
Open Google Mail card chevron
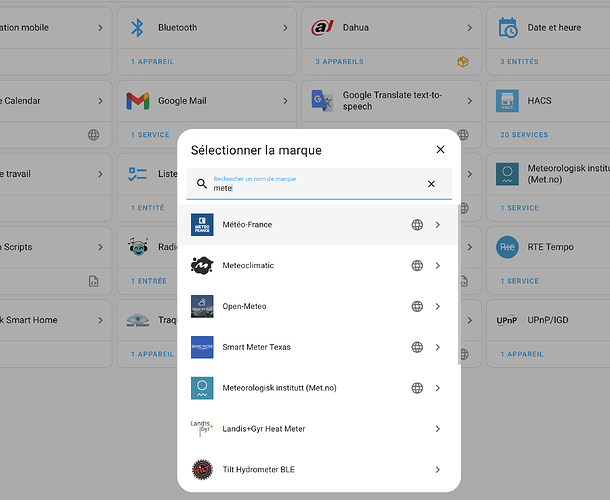coord(285,101)
